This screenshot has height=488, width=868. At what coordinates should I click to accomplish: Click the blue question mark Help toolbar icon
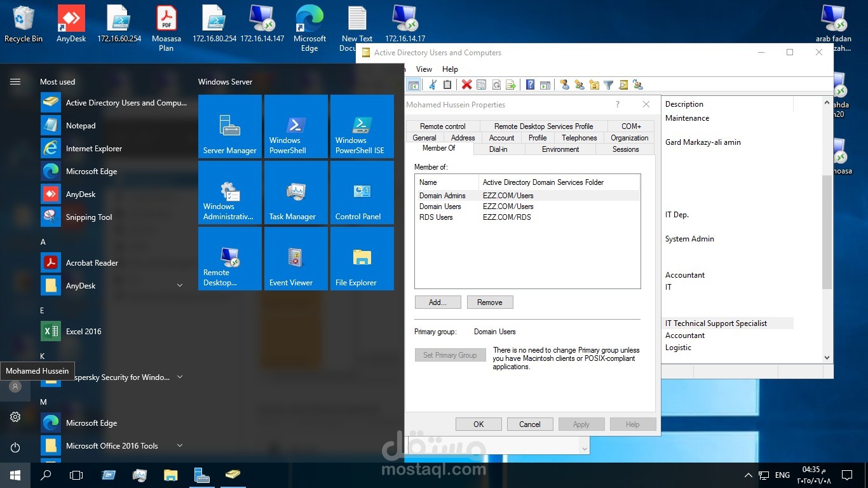click(530, 85)
